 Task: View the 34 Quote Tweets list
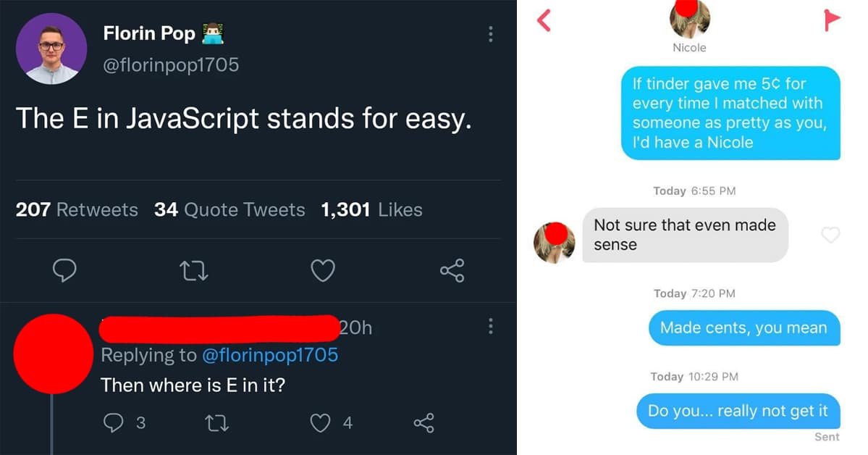(x=229, y=209)
